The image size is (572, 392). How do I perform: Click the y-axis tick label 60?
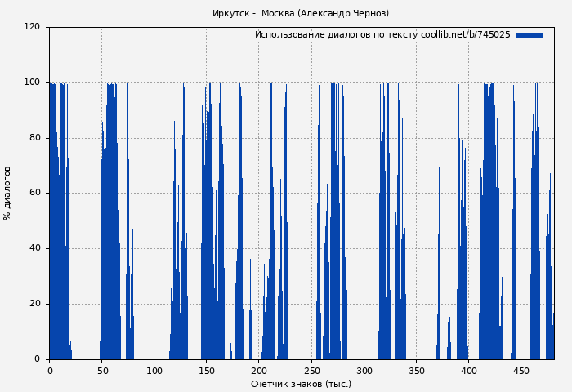(34, 193)
